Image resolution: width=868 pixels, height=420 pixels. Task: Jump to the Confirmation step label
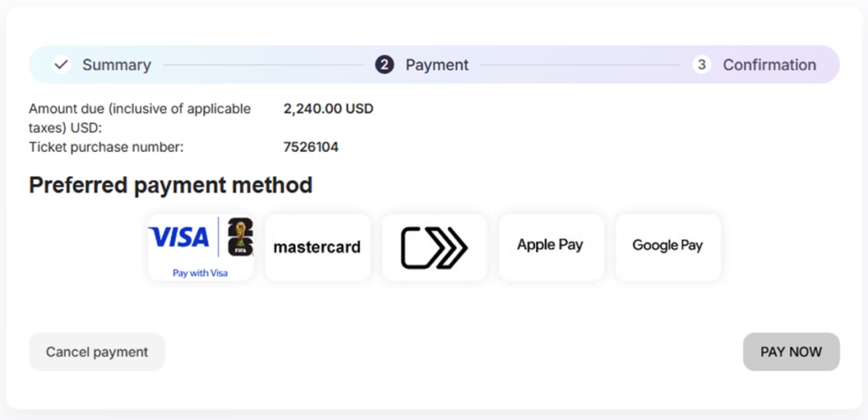(x=769, y=65)
